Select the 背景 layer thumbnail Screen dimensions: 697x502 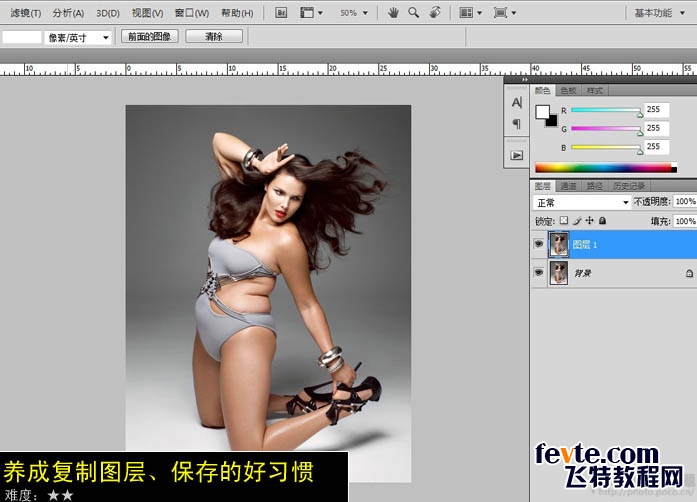[558, 273]
